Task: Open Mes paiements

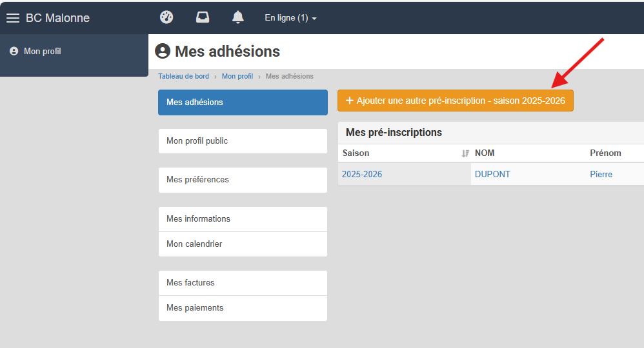Action: (x=243, y=308)
